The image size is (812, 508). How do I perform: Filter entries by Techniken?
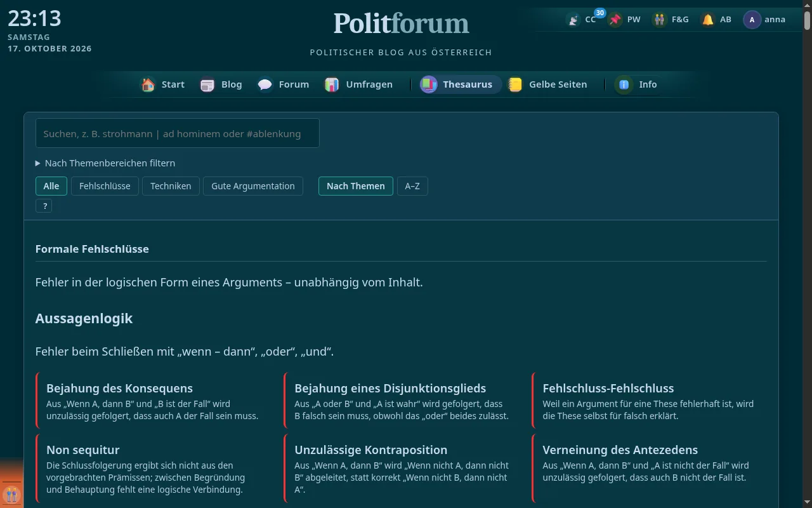(171, 186)
